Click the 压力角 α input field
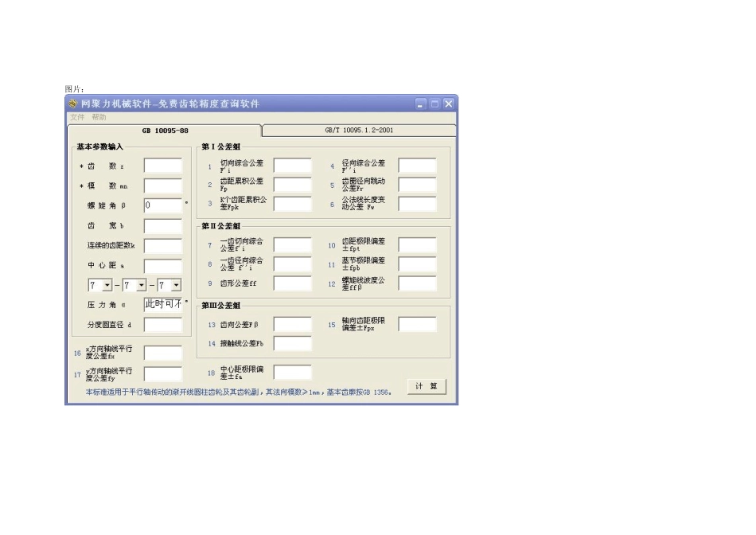 [x=163, y=304]
